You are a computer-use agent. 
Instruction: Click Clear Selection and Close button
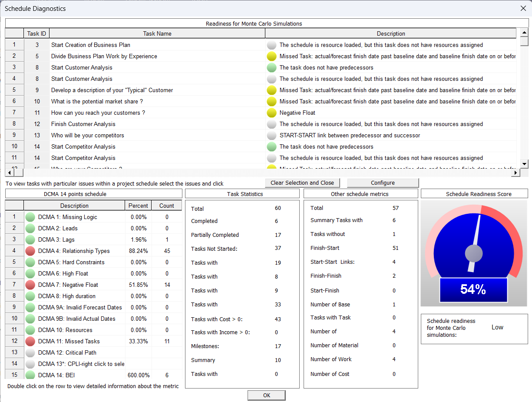pyautogui.click(x=302, y=183)
